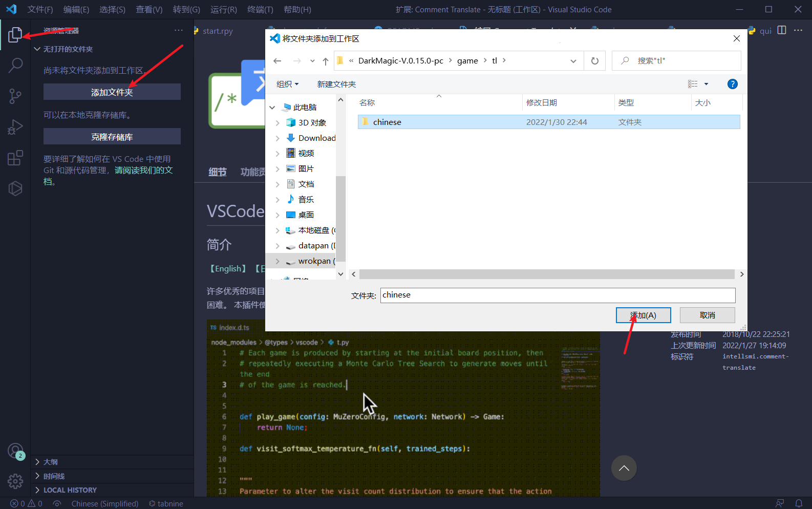Open the 组织 dropdown menu
This screenshot has height=509, width=812.
coord(287,84)
